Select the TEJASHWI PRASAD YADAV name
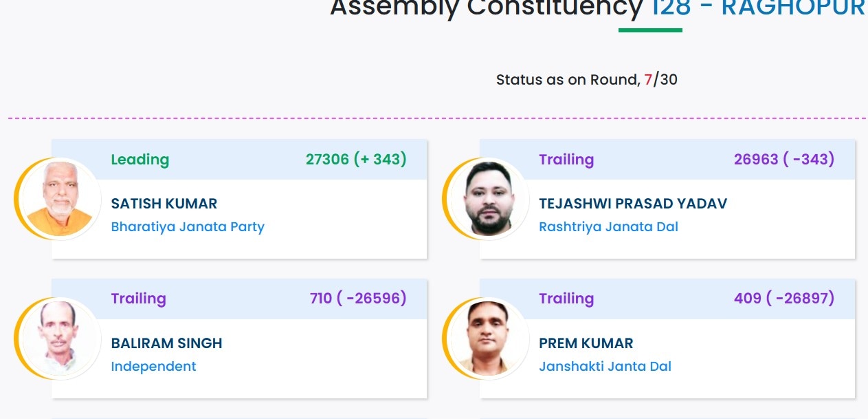 pos(632,204)
